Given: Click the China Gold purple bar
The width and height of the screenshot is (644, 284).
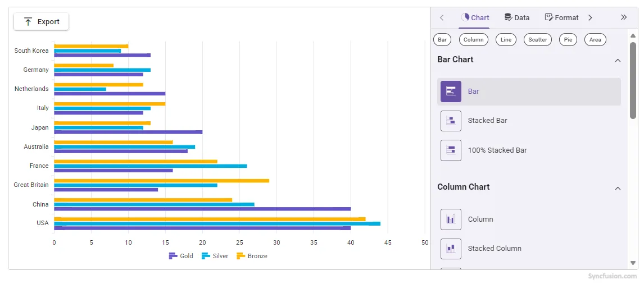Looking at the screenshot, I should coord(202,209).
